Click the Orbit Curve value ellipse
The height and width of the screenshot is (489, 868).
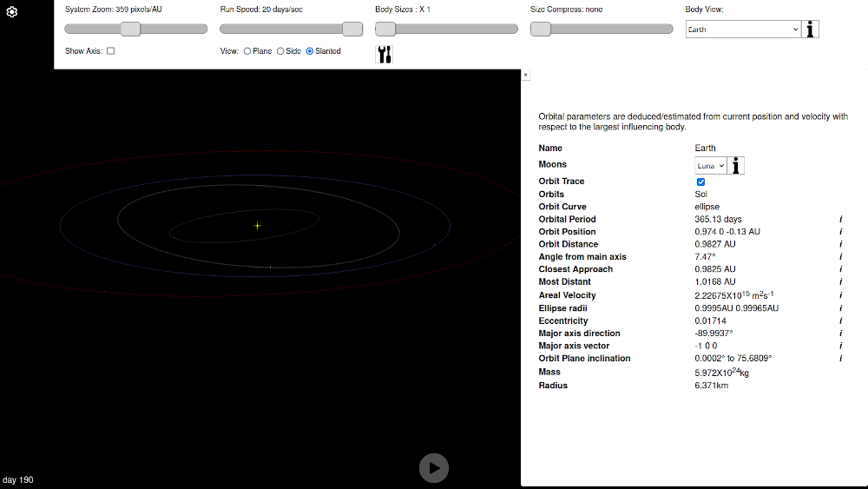[x=707, y=207]
